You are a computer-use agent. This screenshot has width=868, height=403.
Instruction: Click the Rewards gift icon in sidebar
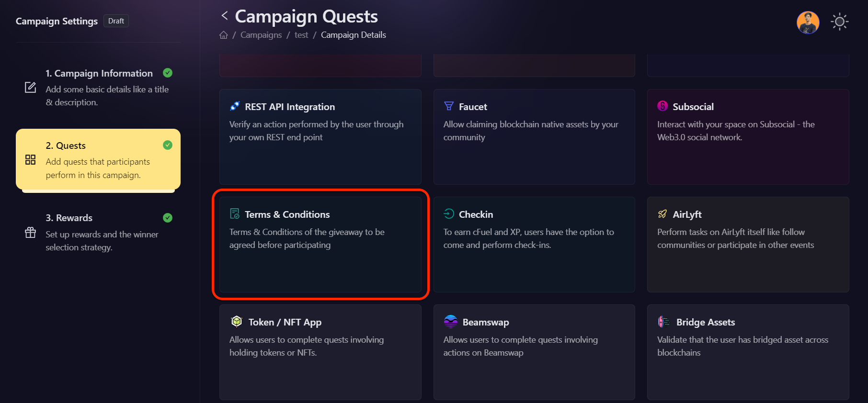click(x=30, y=233)
